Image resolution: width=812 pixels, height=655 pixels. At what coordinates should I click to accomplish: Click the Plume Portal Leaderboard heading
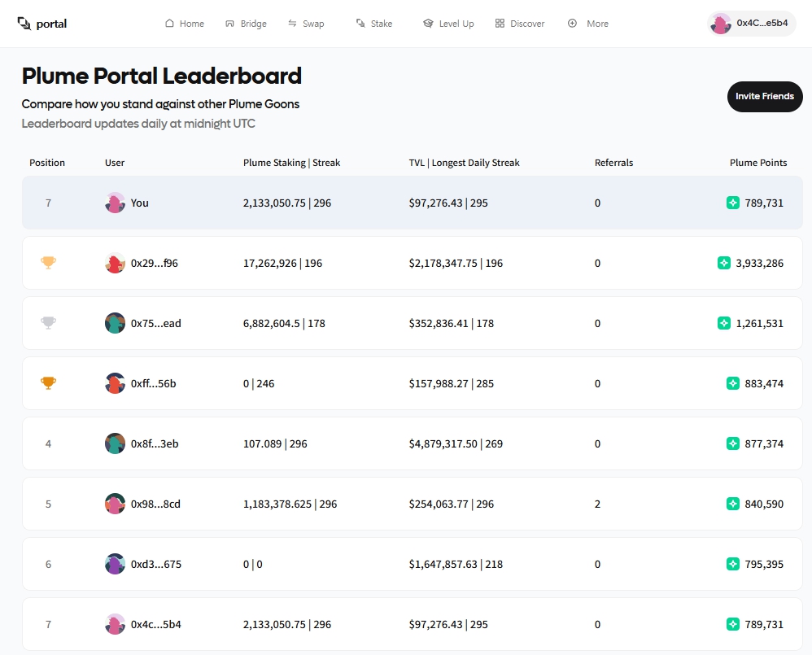click(162, 76)
